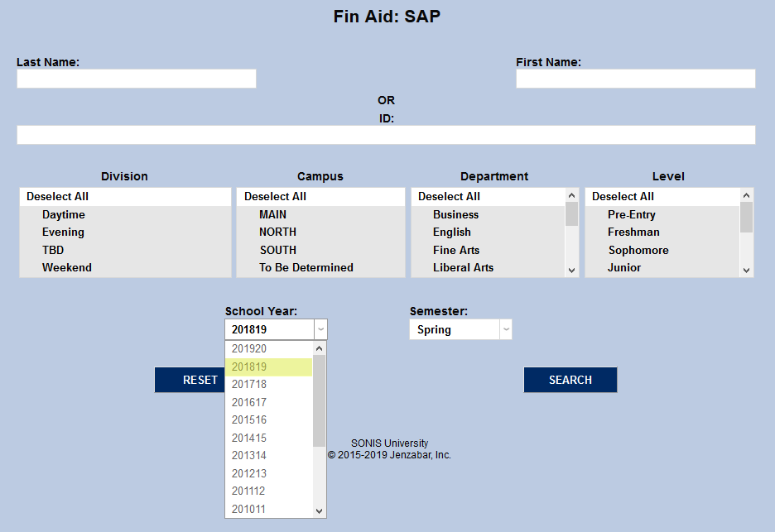Select To Be Determined campus
This screenshot has height=532, width=775.
tap(306, 267)
